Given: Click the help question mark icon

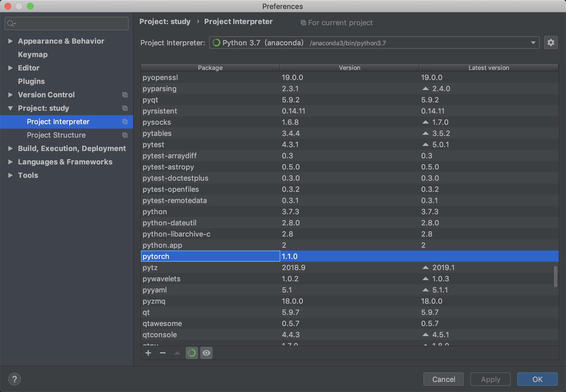Looking at the screenshot, I should [15, 379].
